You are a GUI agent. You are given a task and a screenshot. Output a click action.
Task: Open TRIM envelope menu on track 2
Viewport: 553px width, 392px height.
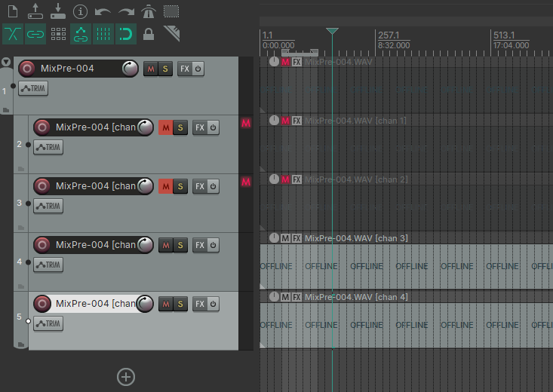pos(48,147)
